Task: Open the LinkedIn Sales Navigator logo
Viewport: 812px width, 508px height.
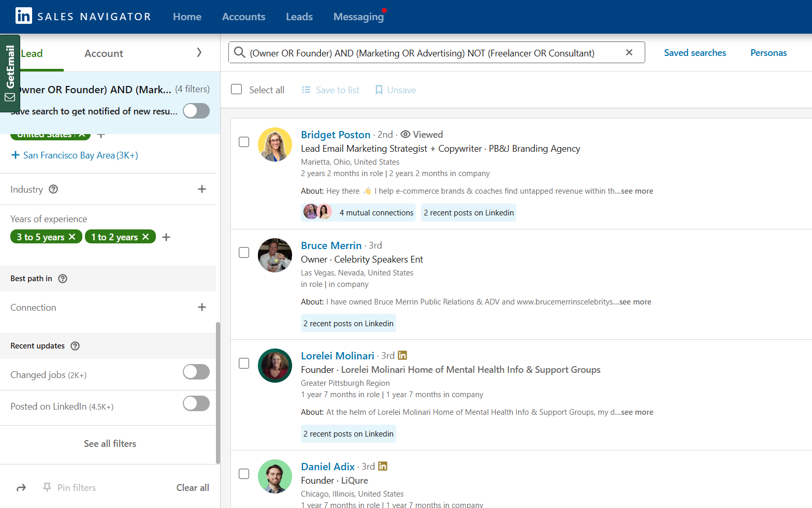Action: pyautogui.click(x=83, y=17)
